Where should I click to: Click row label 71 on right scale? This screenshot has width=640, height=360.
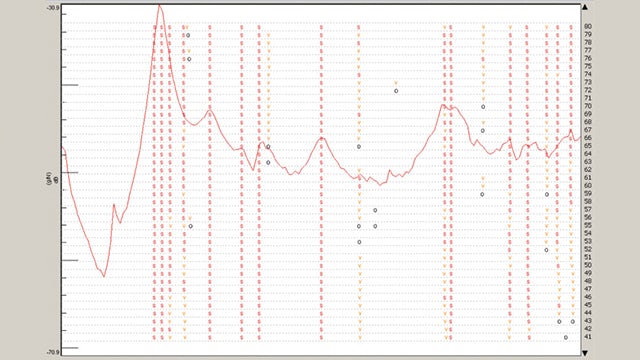(x=588, y=98)
